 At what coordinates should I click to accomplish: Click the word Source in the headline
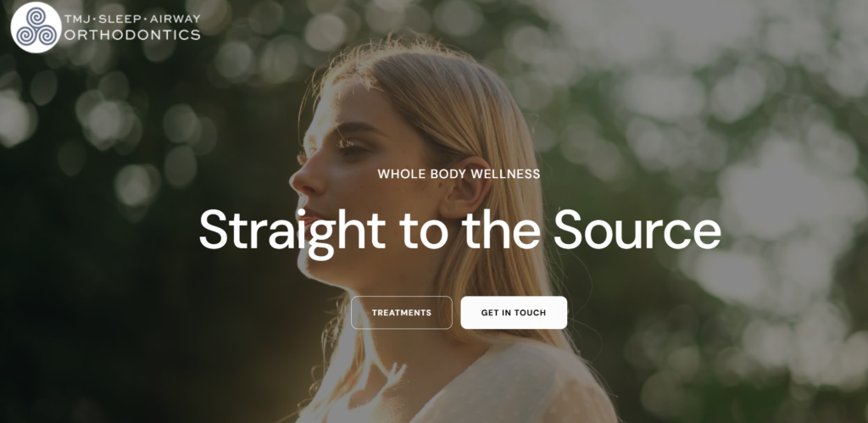pyautogui.click(x=637, y=229)
